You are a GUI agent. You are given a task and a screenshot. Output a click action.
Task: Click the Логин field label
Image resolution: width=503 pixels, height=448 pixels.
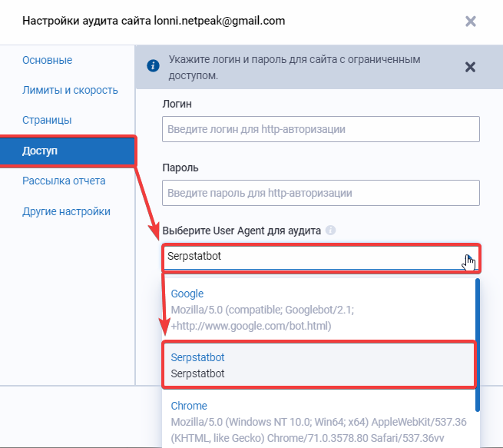coord(177,104)
